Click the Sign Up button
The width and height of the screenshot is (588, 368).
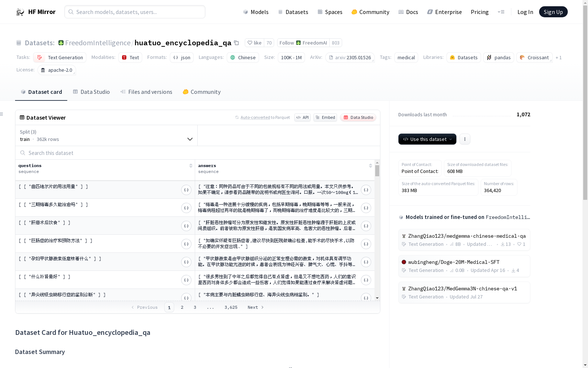coord(553,12)
